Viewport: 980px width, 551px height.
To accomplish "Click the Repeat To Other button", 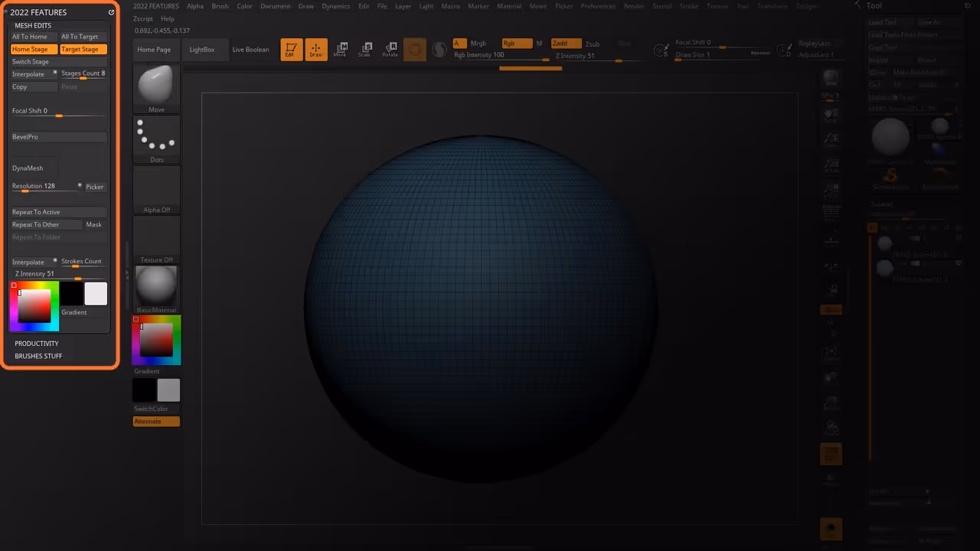I will (x=46, y=224).
